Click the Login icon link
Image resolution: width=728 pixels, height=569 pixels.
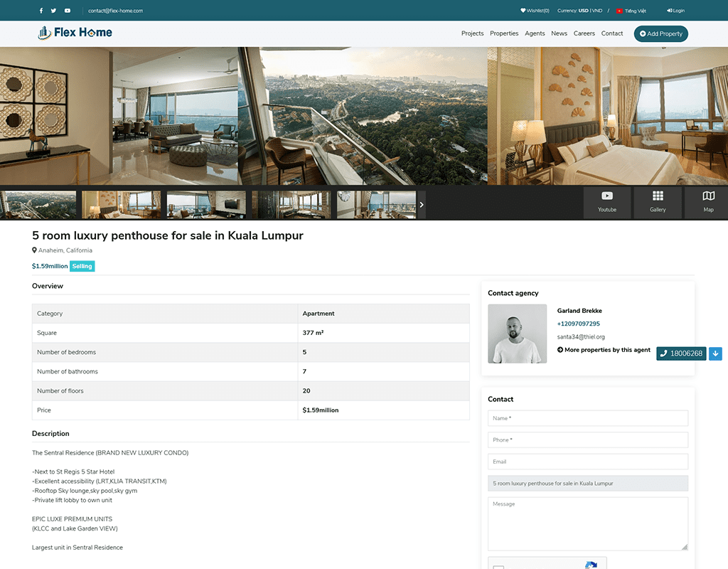(675, 11)
